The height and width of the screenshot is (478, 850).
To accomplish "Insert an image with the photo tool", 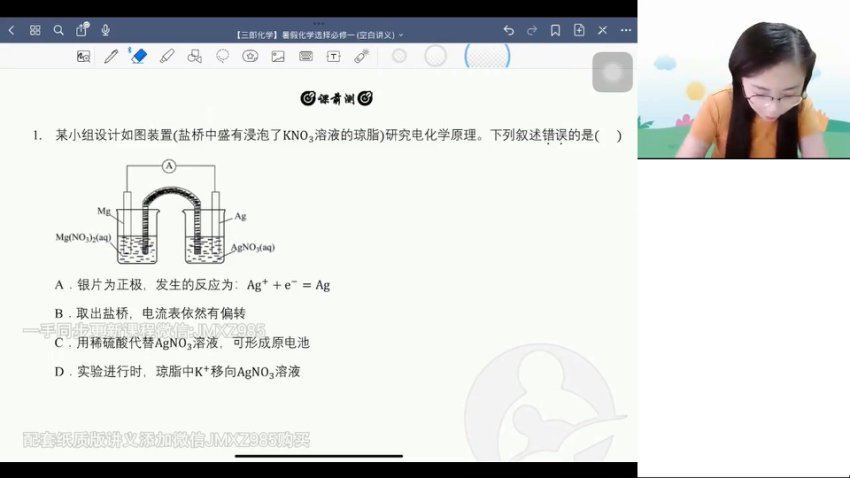I will (x=278, y=56).
